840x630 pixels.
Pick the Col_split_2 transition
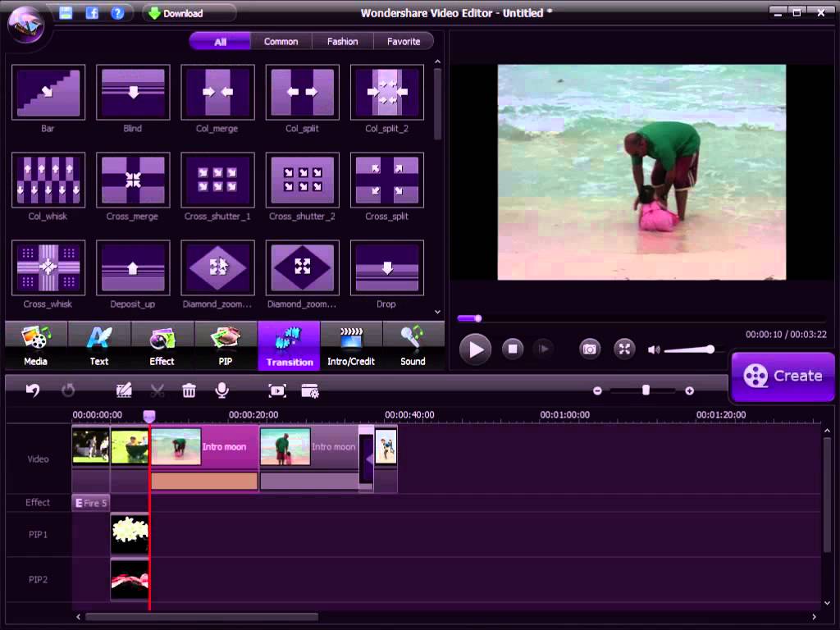pyautogui.click(x=387, y=92)
